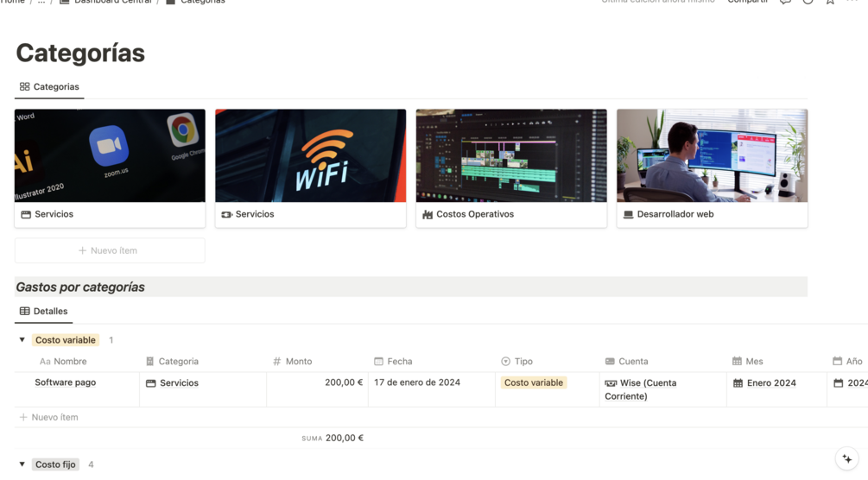Click the Costo variable group tag
This screenshot has width=868, height=480.
[x=66, y=340]
